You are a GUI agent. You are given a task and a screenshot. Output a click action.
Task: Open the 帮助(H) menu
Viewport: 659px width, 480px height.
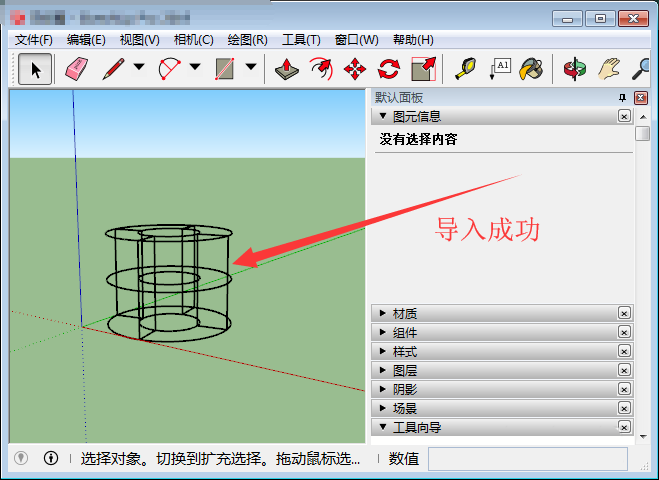413,40
